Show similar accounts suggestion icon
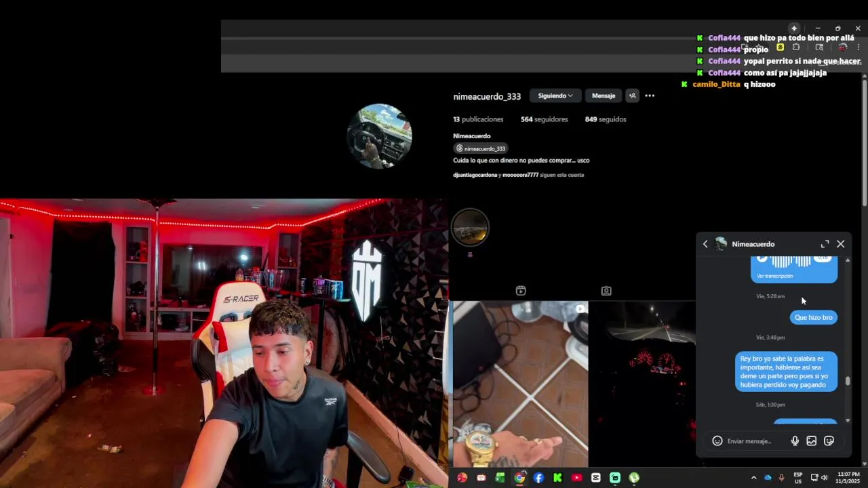This screenshot has width=868, height=488. 632,96
